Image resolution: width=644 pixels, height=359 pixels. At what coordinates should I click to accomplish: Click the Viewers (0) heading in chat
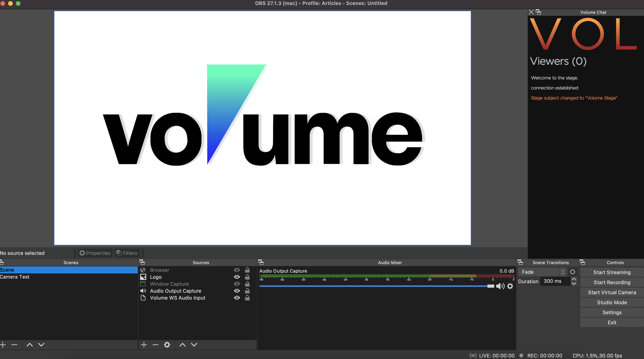(558, 61)
